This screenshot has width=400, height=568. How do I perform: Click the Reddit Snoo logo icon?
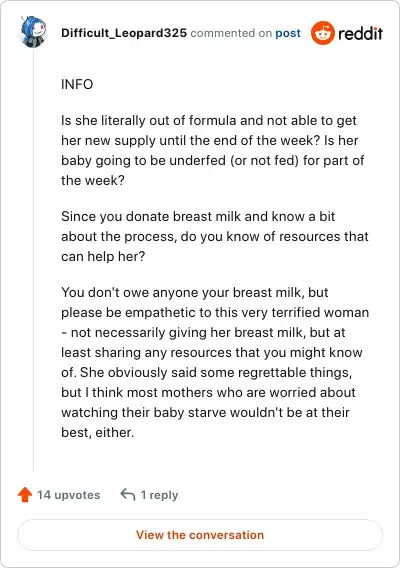click(x=322, y=33)
